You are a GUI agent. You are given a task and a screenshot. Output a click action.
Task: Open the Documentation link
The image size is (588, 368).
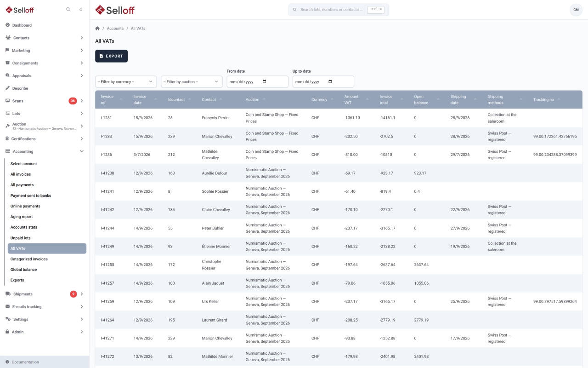pos(25,362)
